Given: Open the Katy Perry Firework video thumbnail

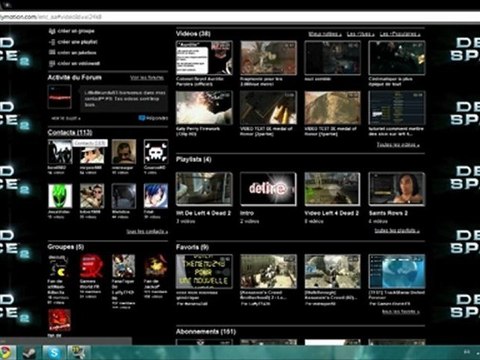Looking at the screenshot, I should point(204,108).
